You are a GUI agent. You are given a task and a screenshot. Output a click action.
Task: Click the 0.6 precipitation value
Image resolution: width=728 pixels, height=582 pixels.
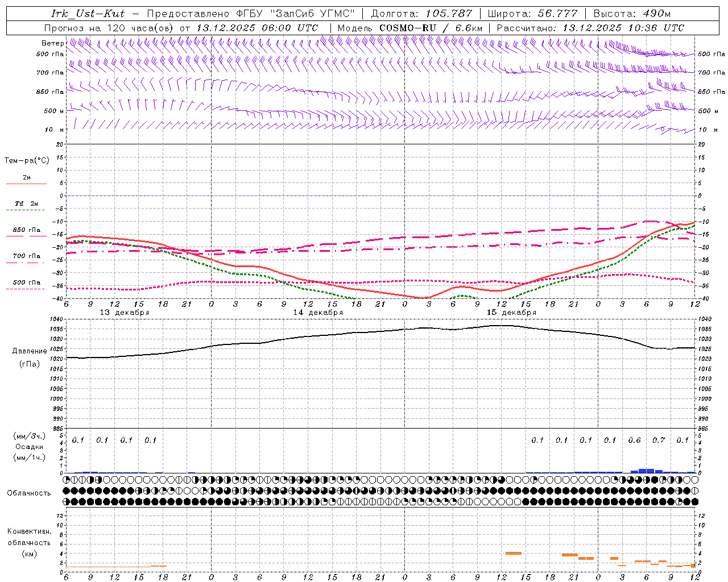(x=635, y=440)
